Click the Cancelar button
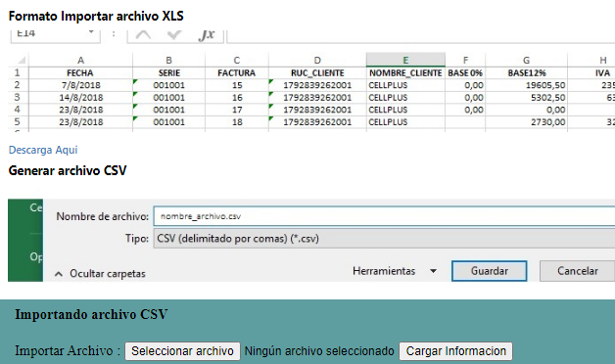This screenshot has width=615, height=364. (578, 271)
